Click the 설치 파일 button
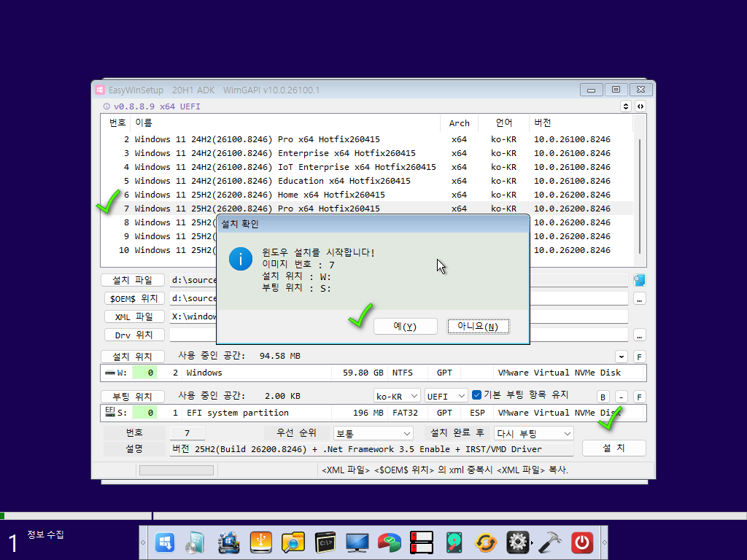This screenshot has width=747, height=560. pyautogui.click(x=133, y=280)
